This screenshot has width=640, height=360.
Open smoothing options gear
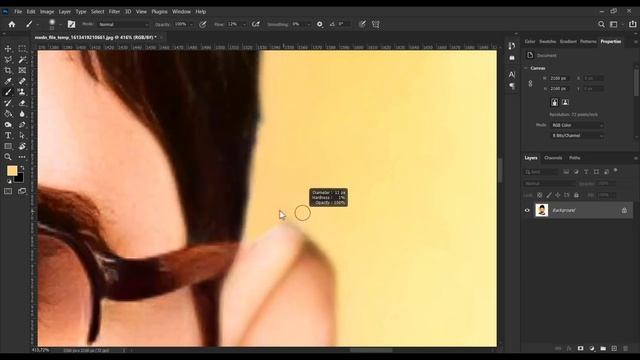pos(320,24)
